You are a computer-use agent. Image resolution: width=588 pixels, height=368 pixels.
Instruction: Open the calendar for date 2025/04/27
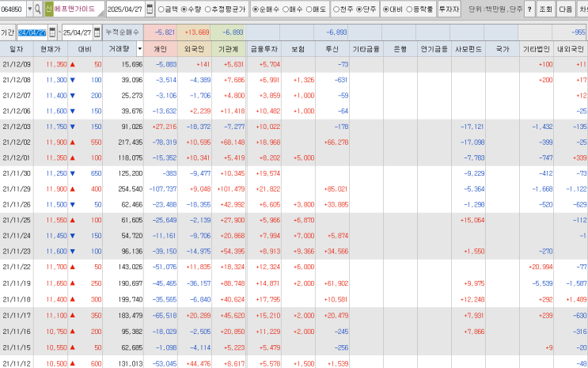[x=150, y=9]
